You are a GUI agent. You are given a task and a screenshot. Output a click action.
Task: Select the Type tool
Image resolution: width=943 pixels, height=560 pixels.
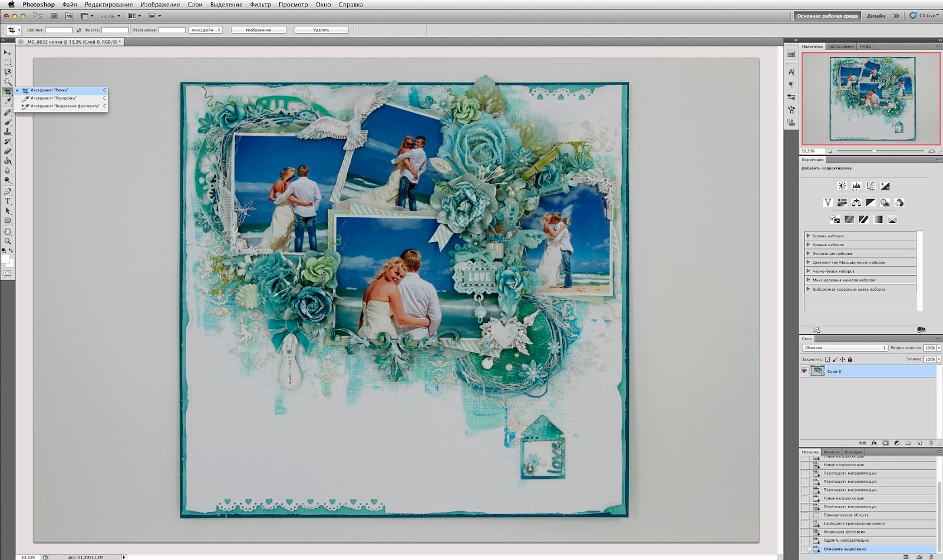tap(8, 201)
